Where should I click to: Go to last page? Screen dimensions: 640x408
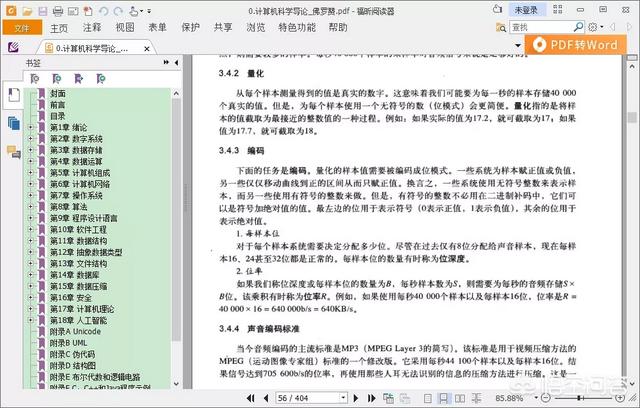click(x=371, y=398)
